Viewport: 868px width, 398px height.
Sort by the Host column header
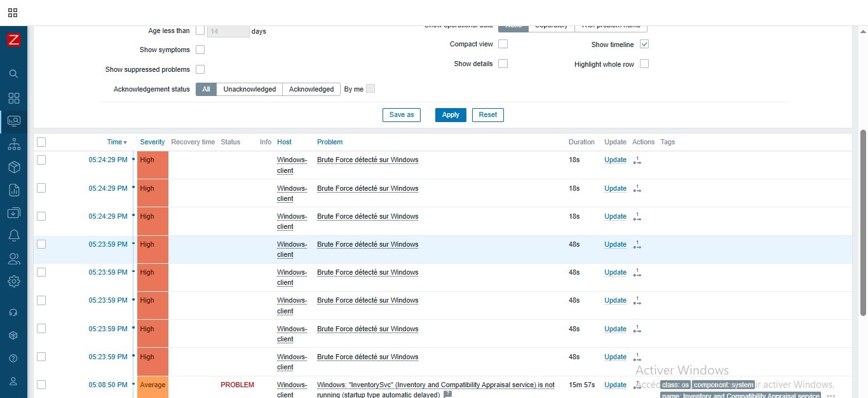tap(284, 142)
